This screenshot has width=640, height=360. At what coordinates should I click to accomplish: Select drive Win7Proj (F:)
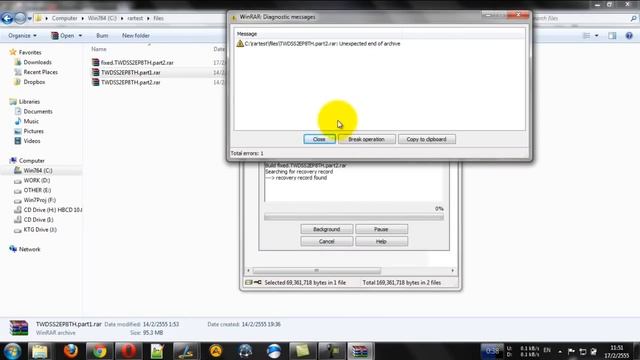[40, 200]
